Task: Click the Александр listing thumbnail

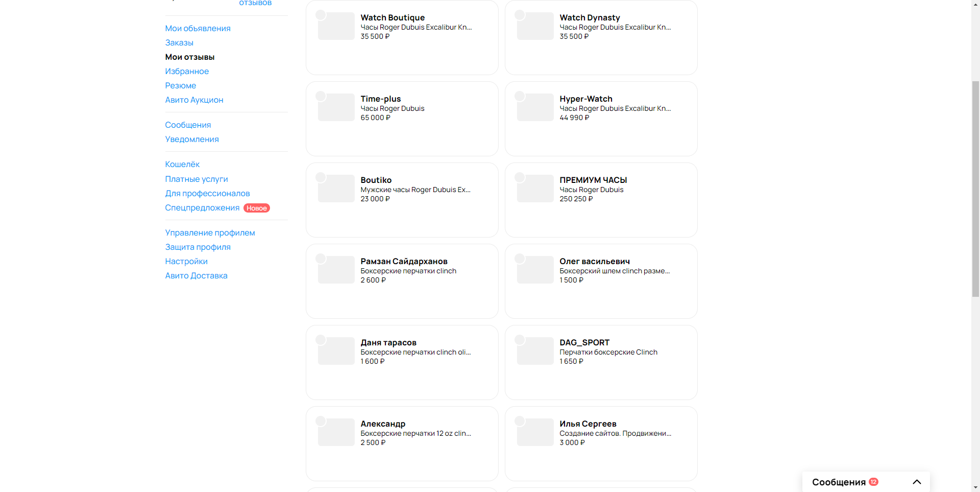Action: tap(336, 432)
